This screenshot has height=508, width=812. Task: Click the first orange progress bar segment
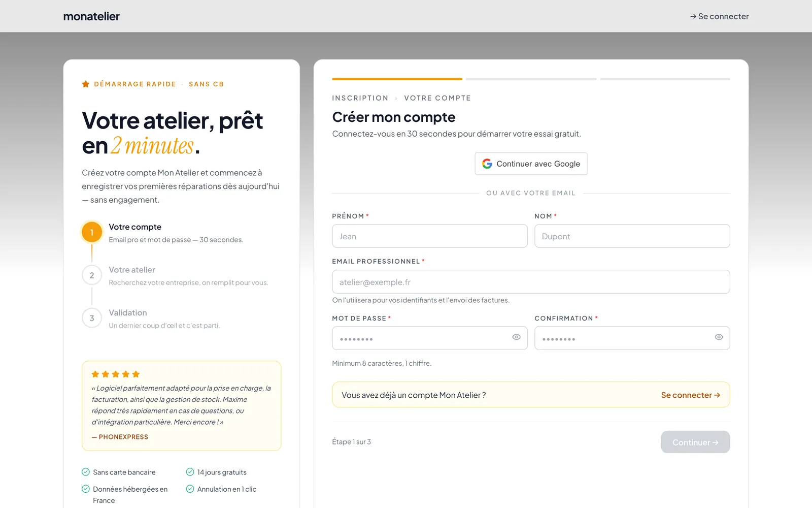(397, 79)
